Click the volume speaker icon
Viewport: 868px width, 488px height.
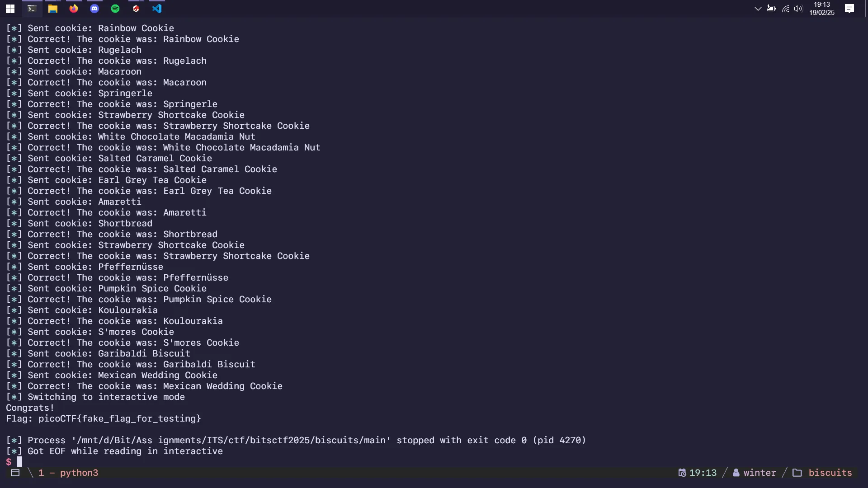[798, 9]
